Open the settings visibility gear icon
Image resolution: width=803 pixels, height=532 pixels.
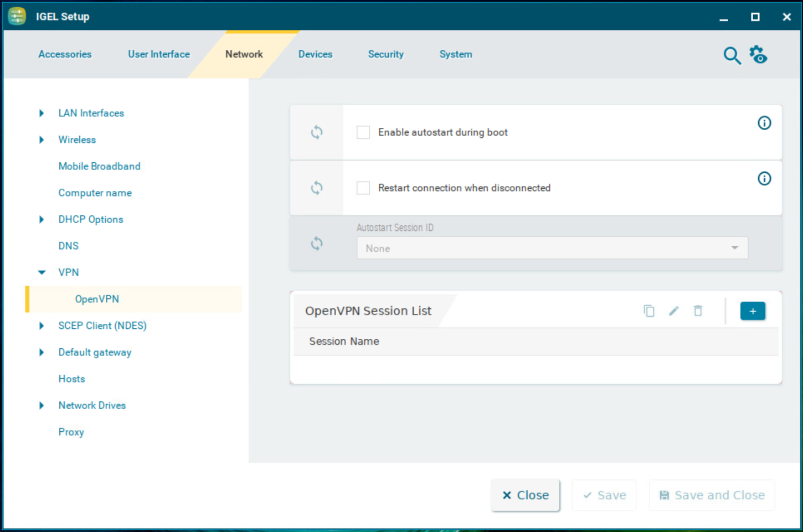click(758, 55)
